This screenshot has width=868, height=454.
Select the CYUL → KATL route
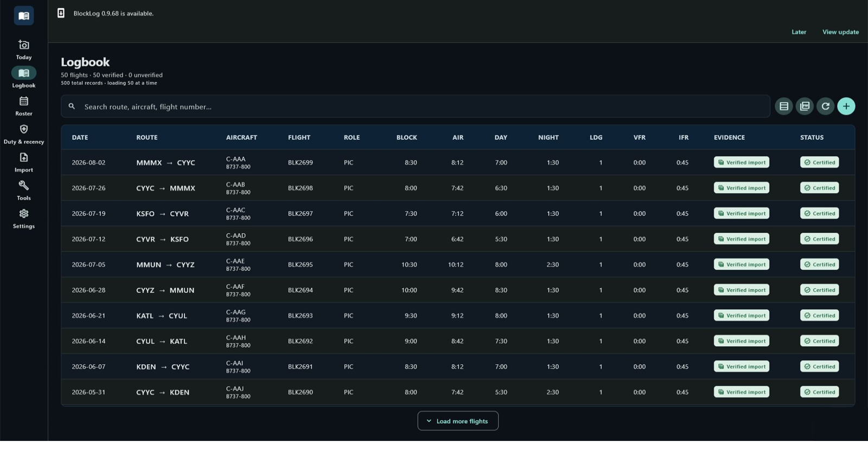click(162, 341)
